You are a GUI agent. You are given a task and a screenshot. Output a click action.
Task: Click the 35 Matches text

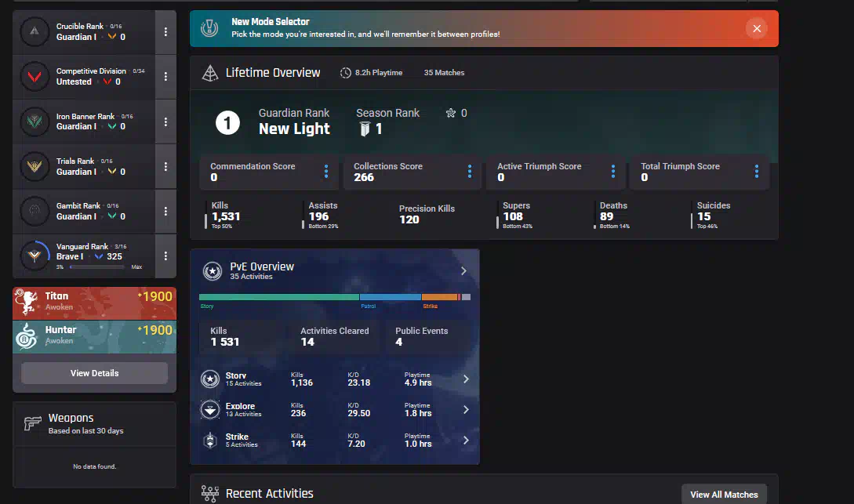[x=444, y=72]
